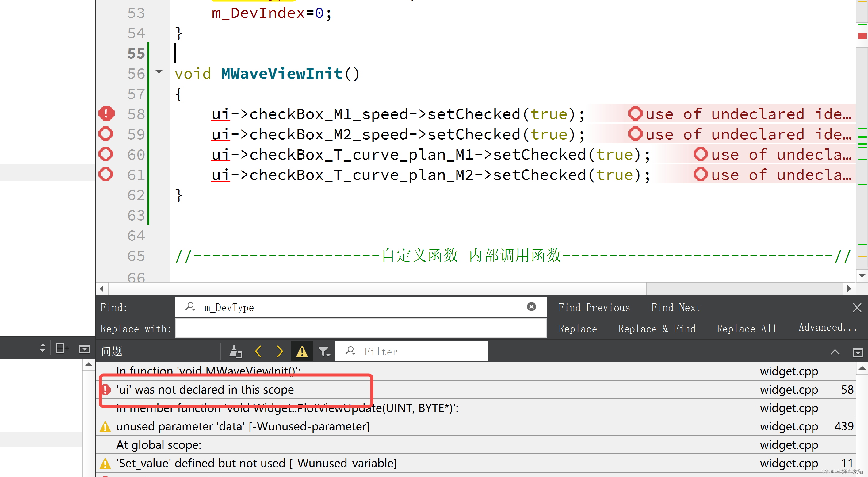This screenshot has width=868, height=477.
Task: Go to previous issue arrow
Action: [x=258, y=351]
